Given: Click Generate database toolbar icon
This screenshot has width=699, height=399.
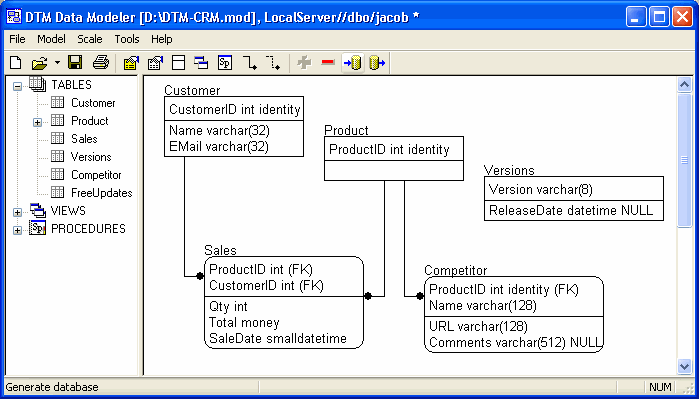Looking at the screenshot, I should click(353, 63).
